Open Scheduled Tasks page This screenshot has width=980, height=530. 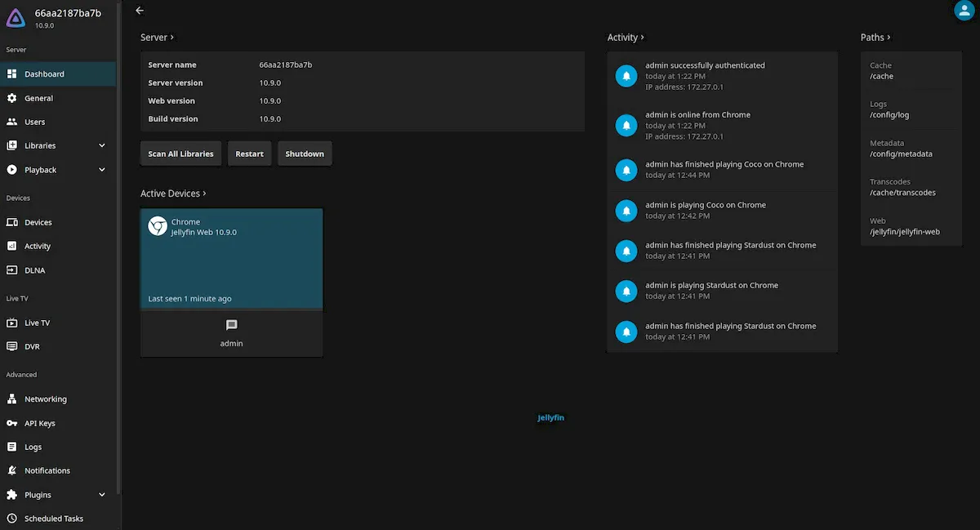pos(58,519)
